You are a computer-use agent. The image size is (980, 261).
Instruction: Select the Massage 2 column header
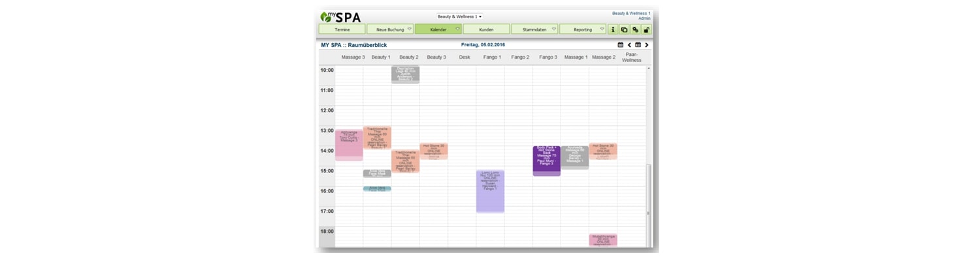click(x=604, y=57)
